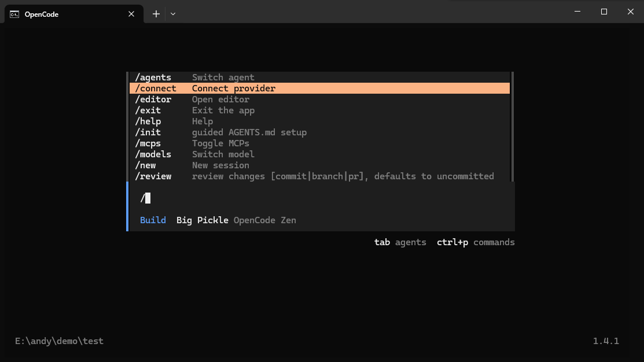
Task: Click the Build agent label
Action: 153,220
